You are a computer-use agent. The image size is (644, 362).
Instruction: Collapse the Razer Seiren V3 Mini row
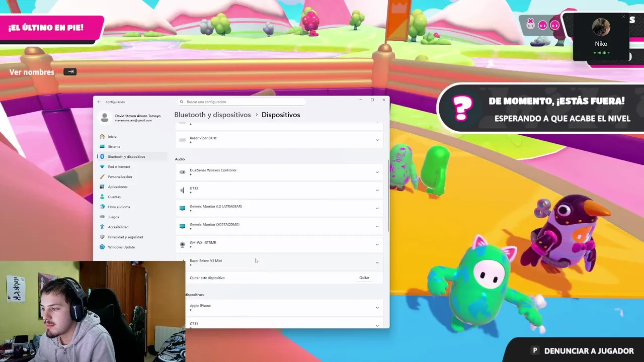pyautogui.click(x=377, y=262)
